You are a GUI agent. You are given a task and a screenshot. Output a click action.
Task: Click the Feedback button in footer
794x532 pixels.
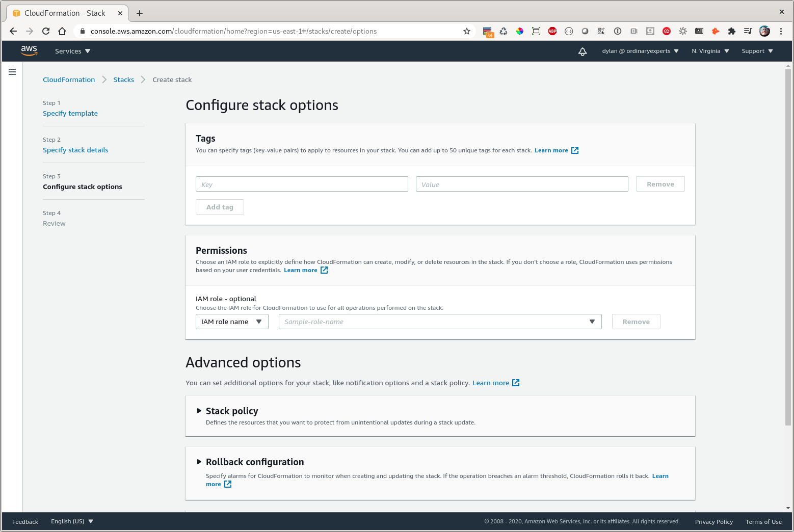tap(25, 521)
